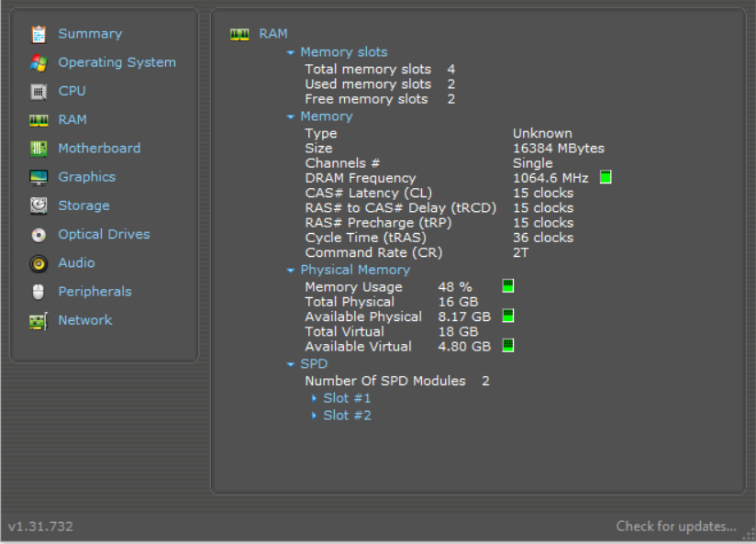Click the green square beside Available Physical

tap(508, 316)
